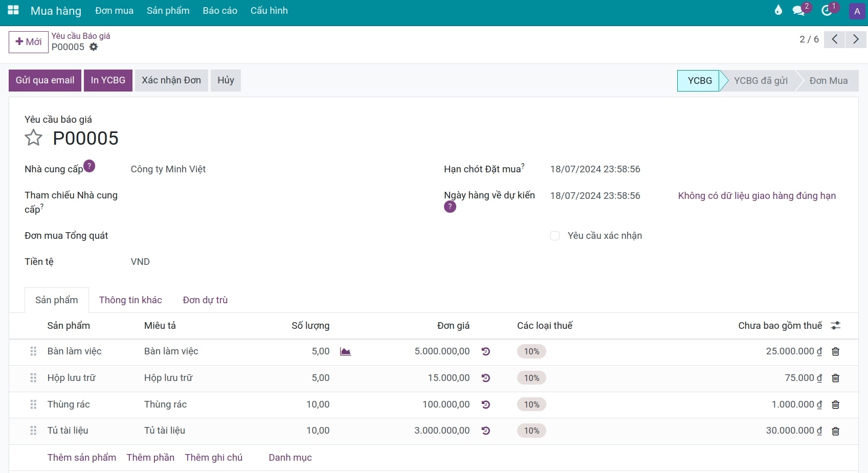Image resolution: width=868 pixels, height=473 pixels.
Task: Click the Gửi qua email button
Action: click(45, 80)
